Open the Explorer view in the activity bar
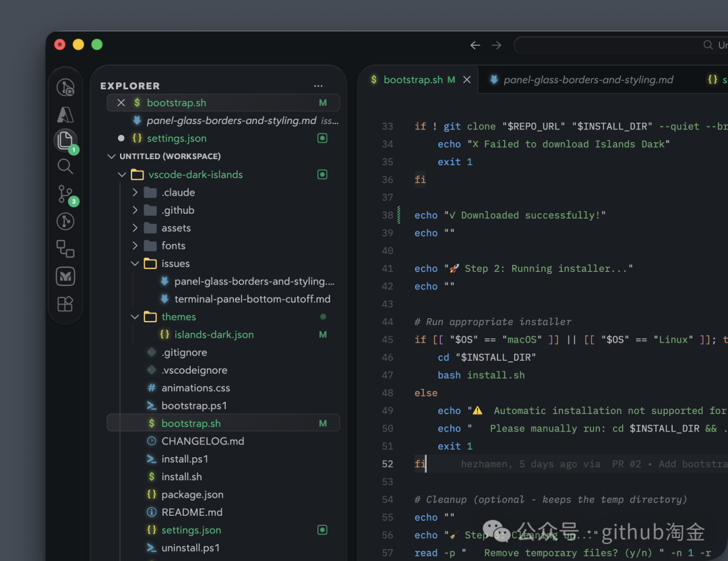This screenshot has height=561, width=728. pos(65,140)
